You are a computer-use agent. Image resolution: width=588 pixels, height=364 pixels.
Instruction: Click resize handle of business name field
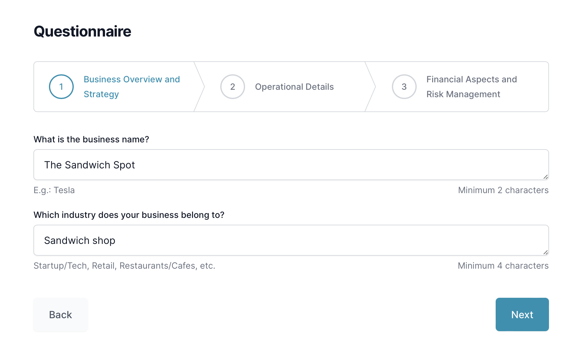(x=546, y=177)
